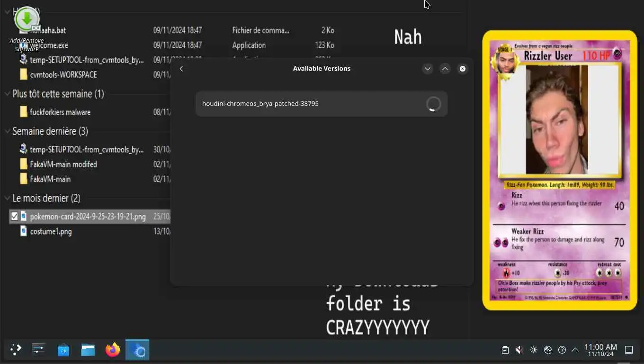
Task: Click the loading spinner on the houdini row
Action: tap(433, 104)
